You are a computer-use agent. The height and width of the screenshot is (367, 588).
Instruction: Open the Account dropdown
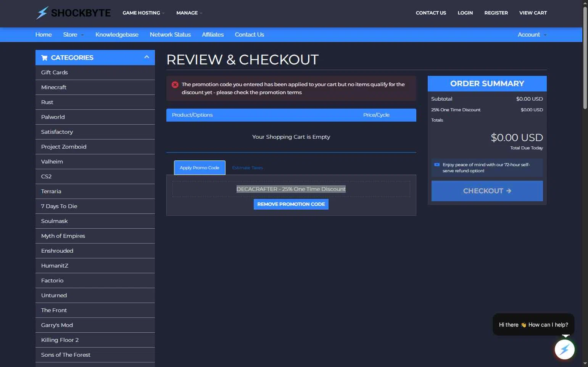coord(532,35)
